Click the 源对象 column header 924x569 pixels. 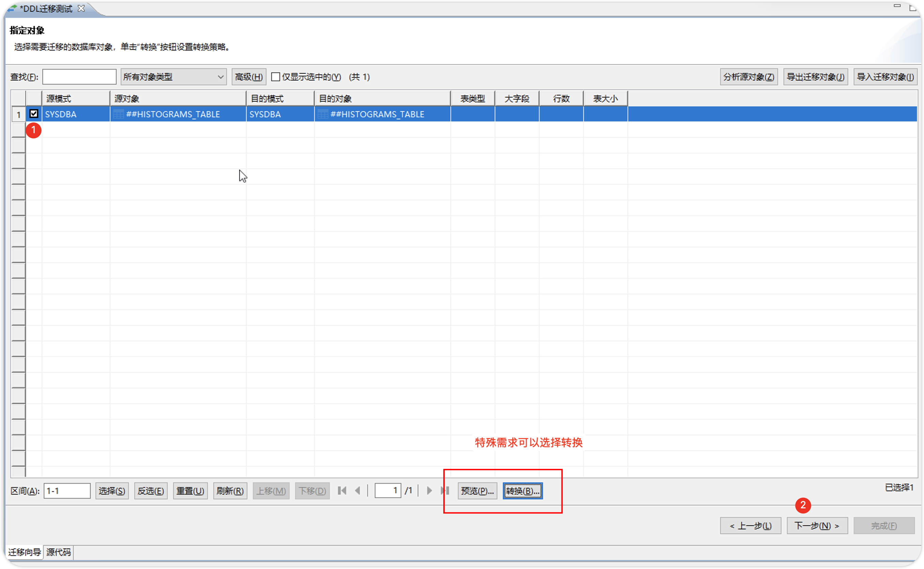(178, 98)
